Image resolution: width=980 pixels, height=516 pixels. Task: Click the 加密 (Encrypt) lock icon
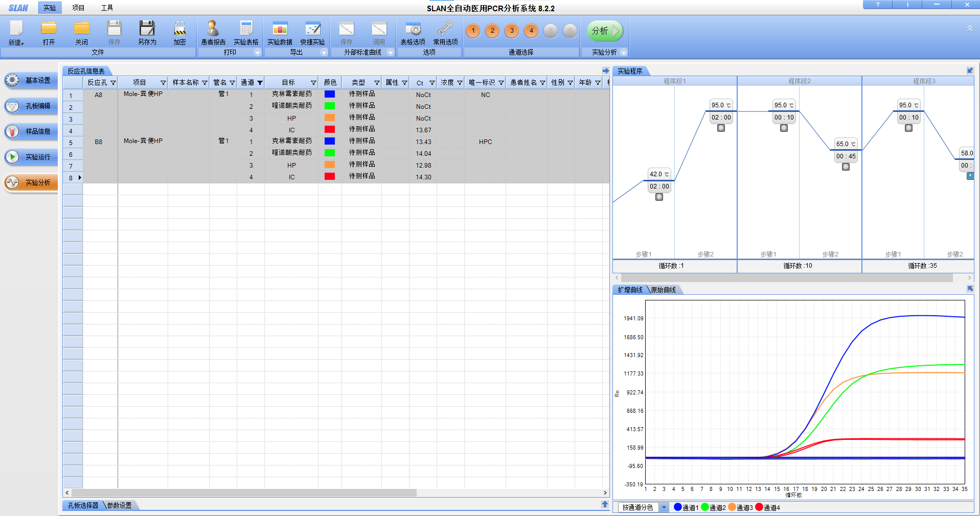click(x=179, y=29)
